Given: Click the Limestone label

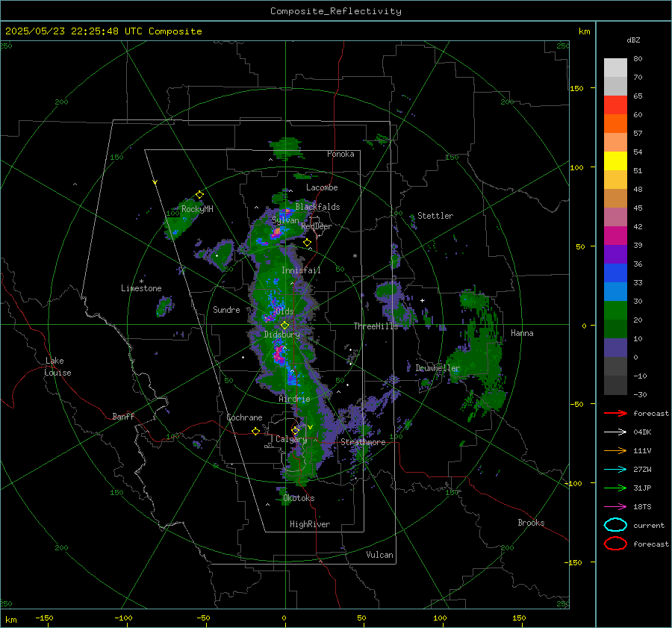Looking at the screenshot, I should pos(141,288).
